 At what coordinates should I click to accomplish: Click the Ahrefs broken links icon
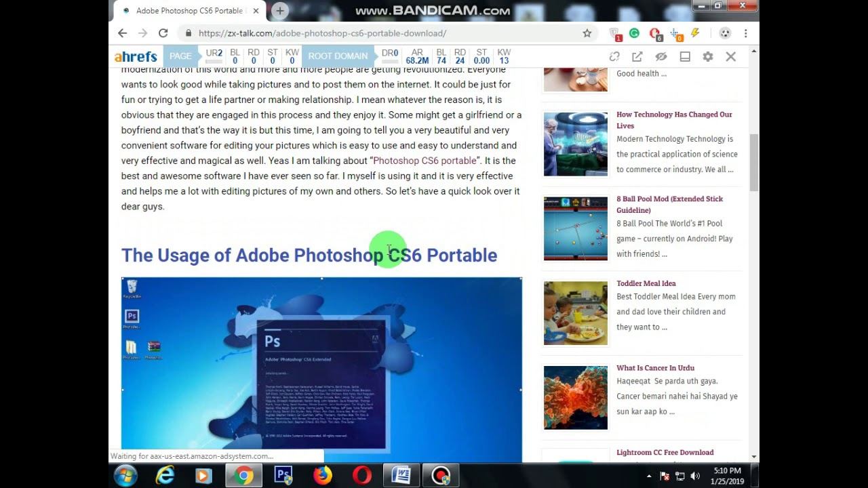tap(614, 57)
